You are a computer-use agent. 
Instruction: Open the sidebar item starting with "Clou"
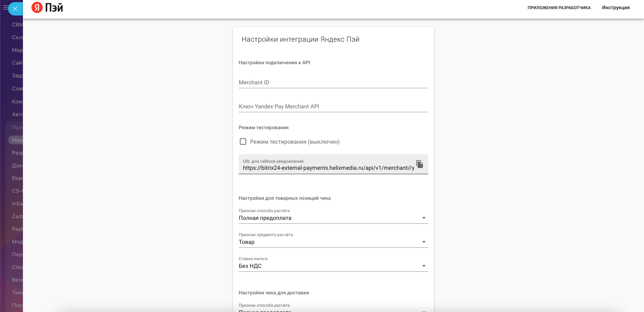(17, 267)
